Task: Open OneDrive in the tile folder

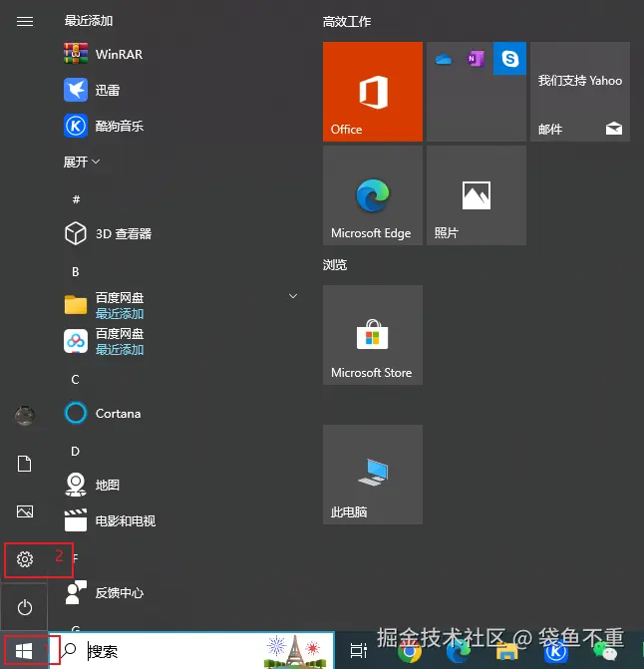Action: tap(444, 59)
